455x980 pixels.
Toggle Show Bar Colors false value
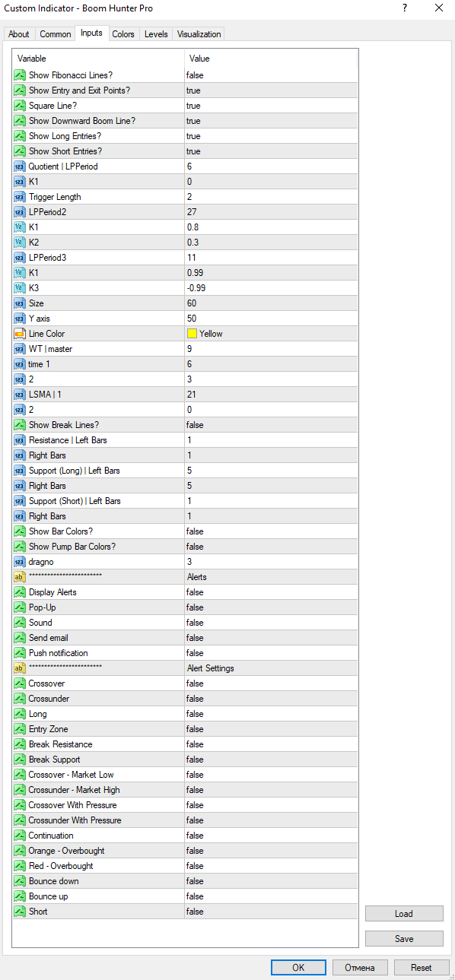click(271, 531)
